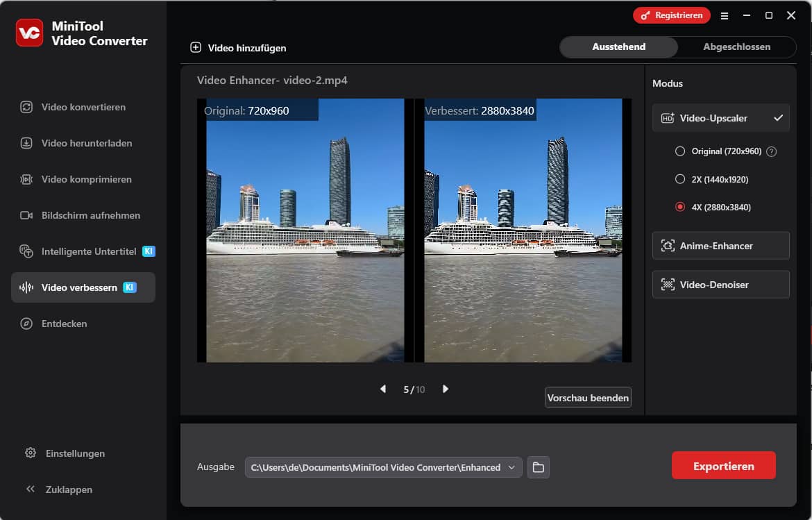
Task: Open Video herunterladen menu item
Action: [83, 144]
